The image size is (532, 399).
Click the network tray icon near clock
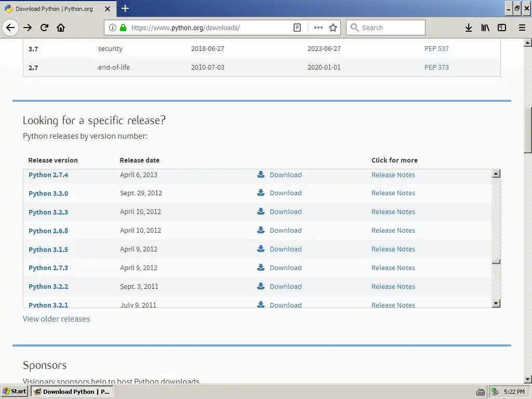495,392
